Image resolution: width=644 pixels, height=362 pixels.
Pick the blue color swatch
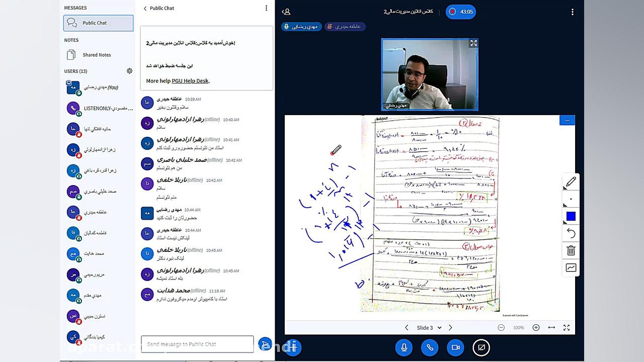point(571,216)
